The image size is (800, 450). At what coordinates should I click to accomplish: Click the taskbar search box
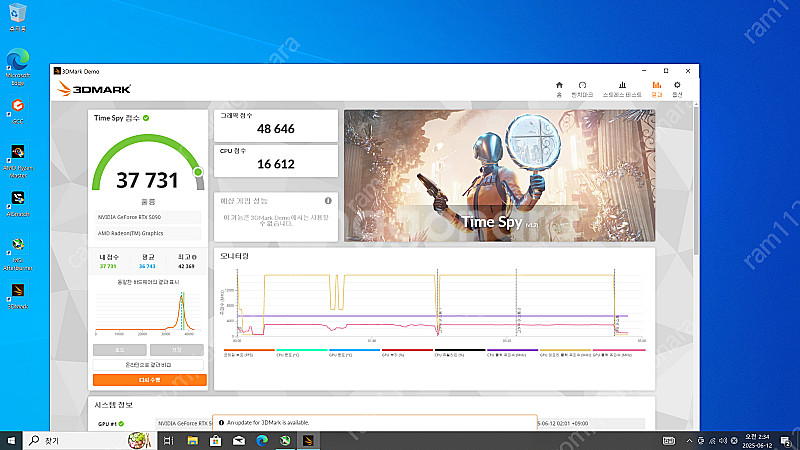tap(89, 440)
